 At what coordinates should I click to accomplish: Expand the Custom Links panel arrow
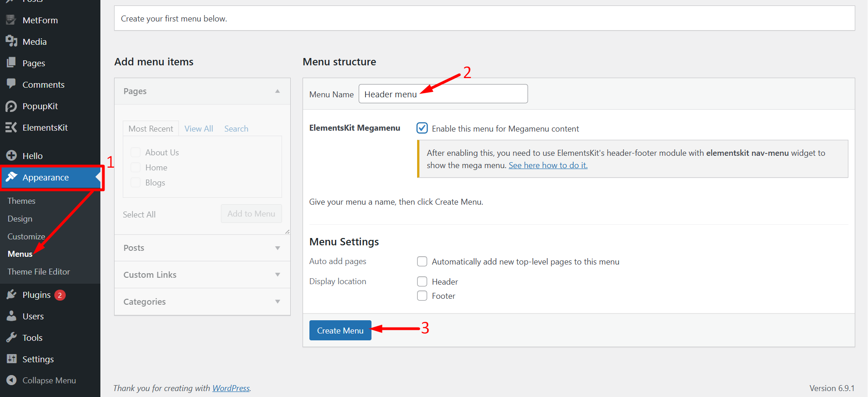pos(277,275)
